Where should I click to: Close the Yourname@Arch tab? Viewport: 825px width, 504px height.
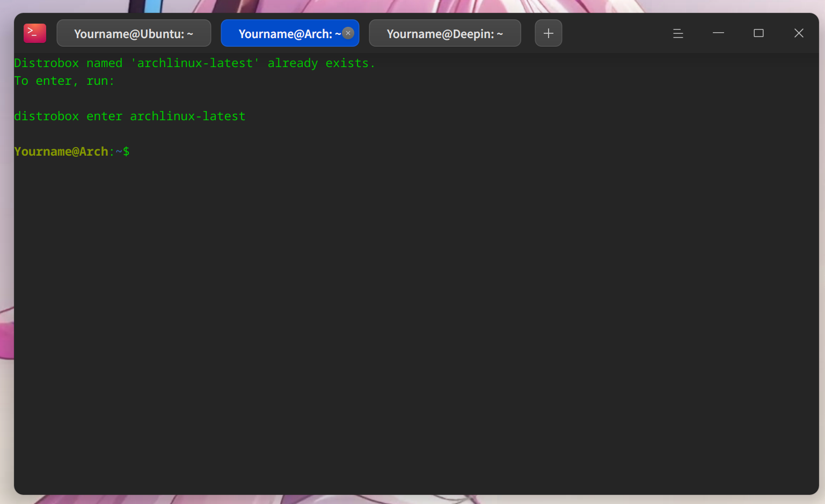348,33
